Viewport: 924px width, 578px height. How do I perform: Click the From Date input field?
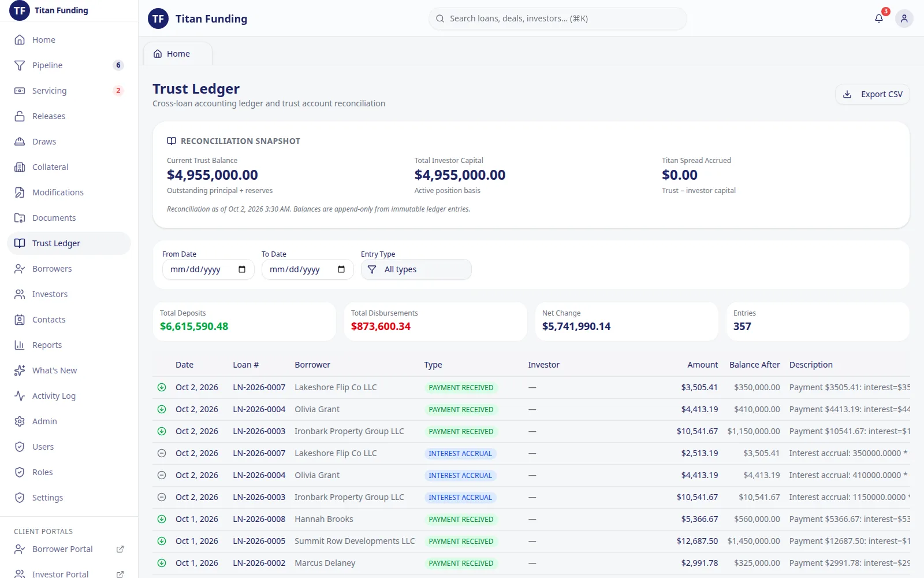[208, 269]
